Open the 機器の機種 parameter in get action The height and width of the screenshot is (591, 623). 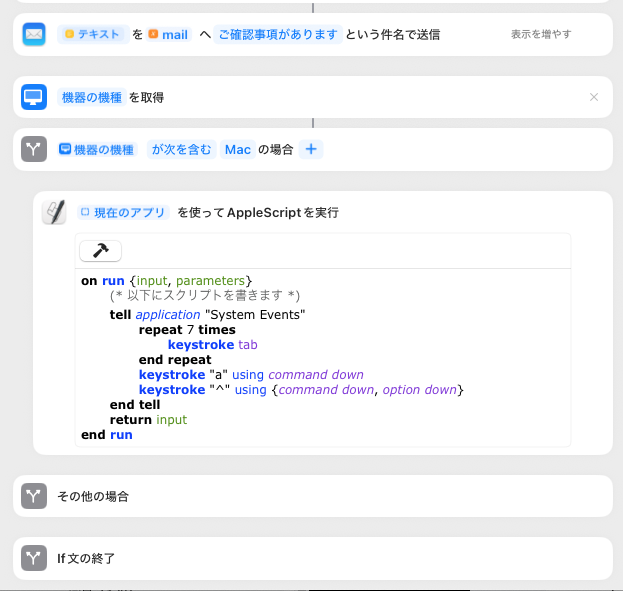click(x=92, y=97)
